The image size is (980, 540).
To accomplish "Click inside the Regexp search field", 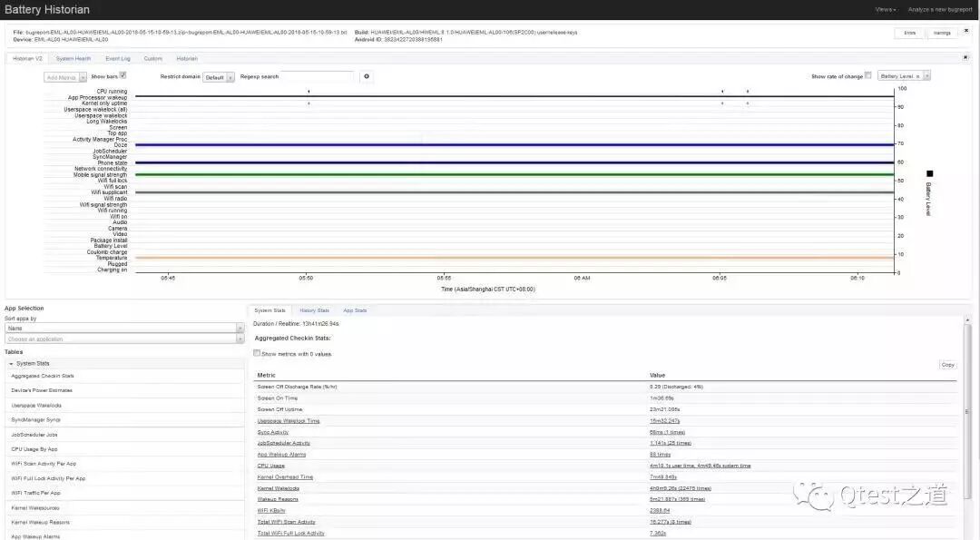I will pos(317,76).
